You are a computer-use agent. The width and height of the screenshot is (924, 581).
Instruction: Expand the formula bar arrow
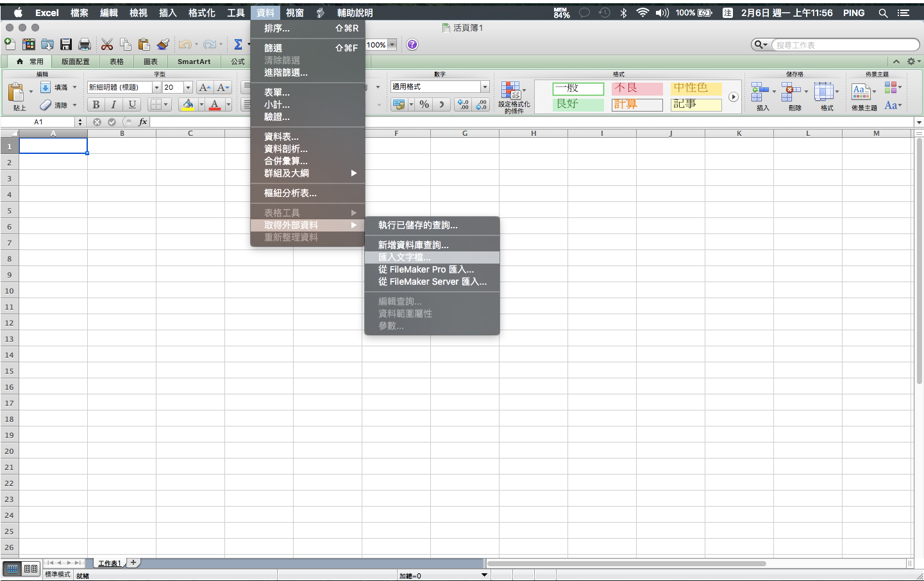pos(919,122)
